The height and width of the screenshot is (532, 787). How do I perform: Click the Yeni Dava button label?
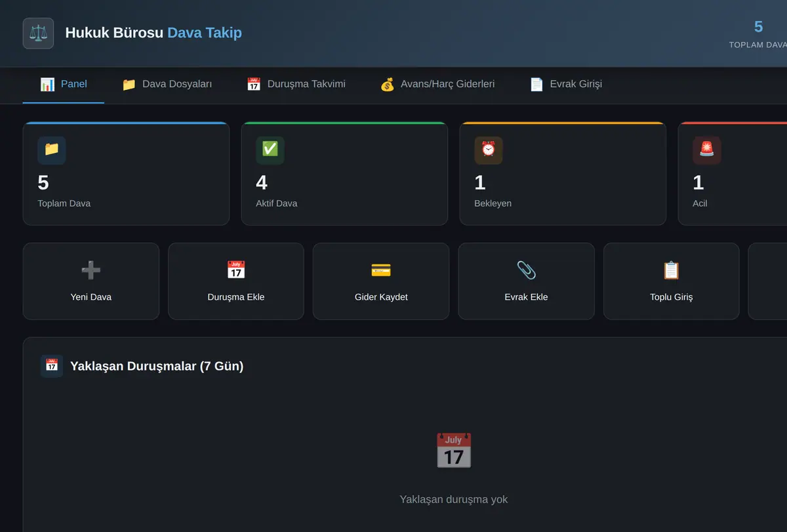(x=91, y=297)
